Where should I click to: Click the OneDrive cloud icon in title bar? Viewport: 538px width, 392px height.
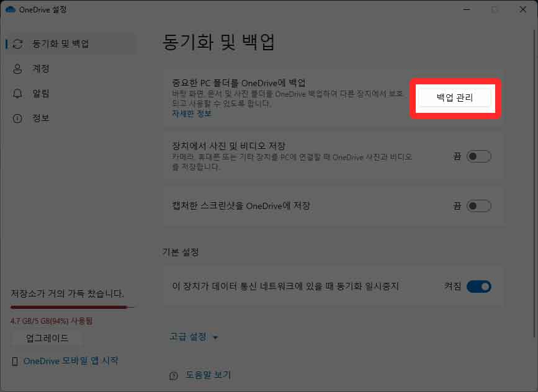click(11, 9)
